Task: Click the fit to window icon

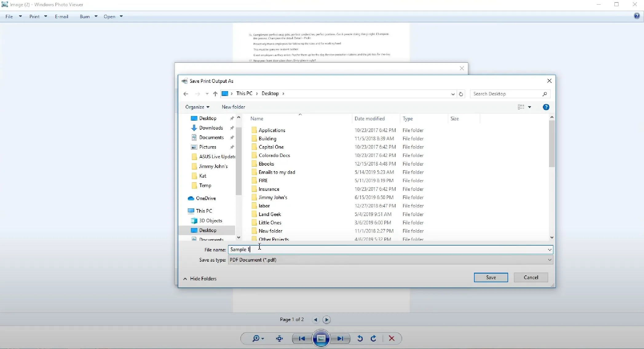Action: (279, 339)
